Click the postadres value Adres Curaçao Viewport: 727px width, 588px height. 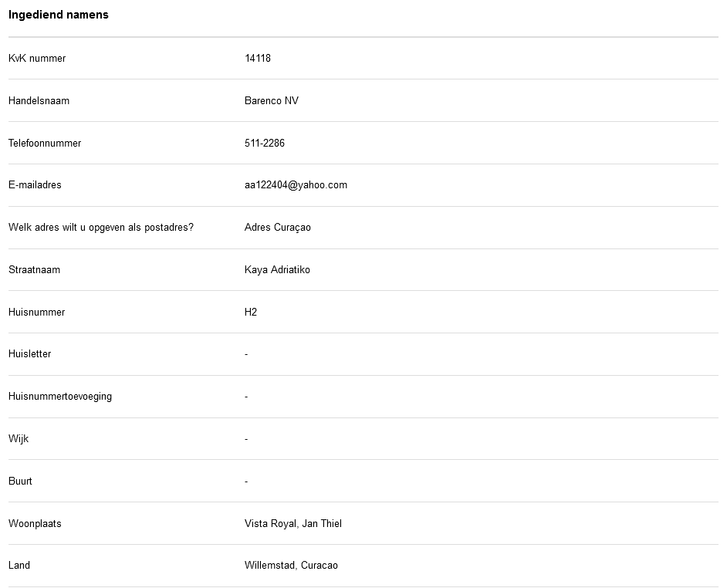pos(278,228)
